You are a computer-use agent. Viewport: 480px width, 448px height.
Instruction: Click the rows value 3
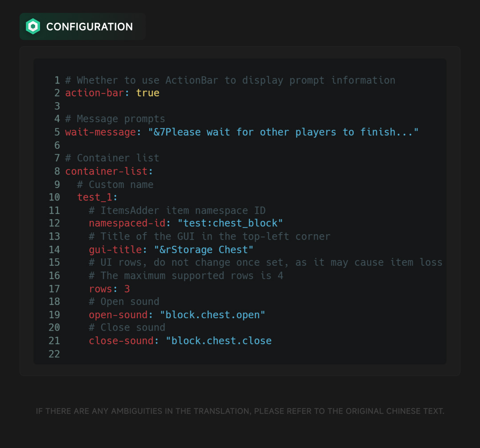pos(127,289)
